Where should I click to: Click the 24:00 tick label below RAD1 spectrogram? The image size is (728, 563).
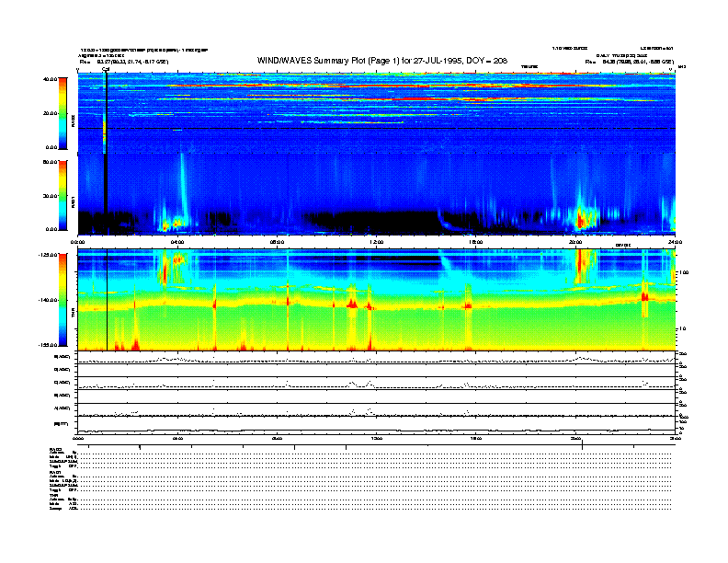coord(675,242)
